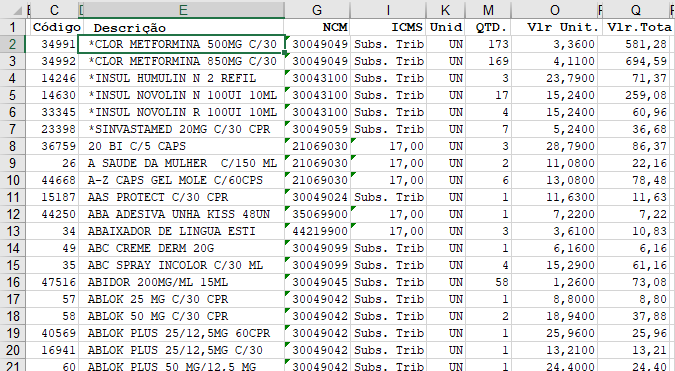The width and height of the screenshot is (675, 371).
Task: Select Unid cell in row 12
Action: (446, 214)
